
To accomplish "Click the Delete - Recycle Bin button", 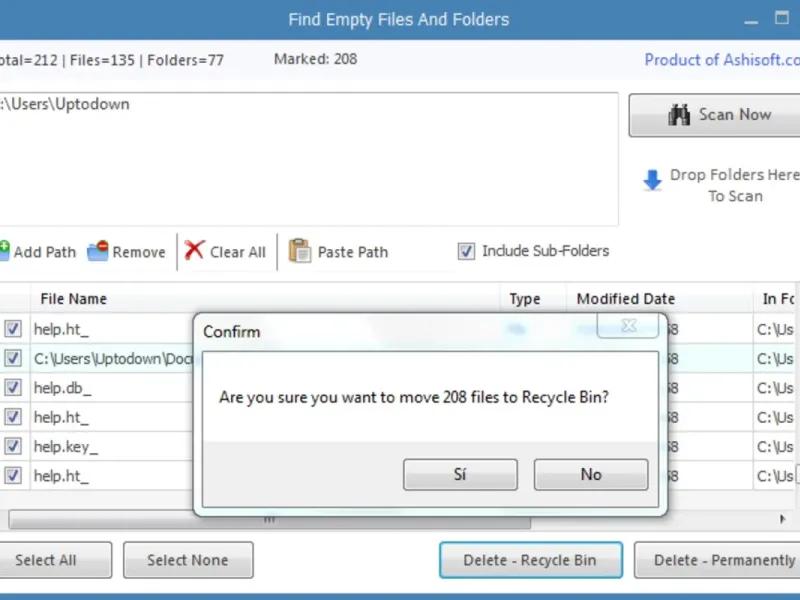I will [531, 560].
